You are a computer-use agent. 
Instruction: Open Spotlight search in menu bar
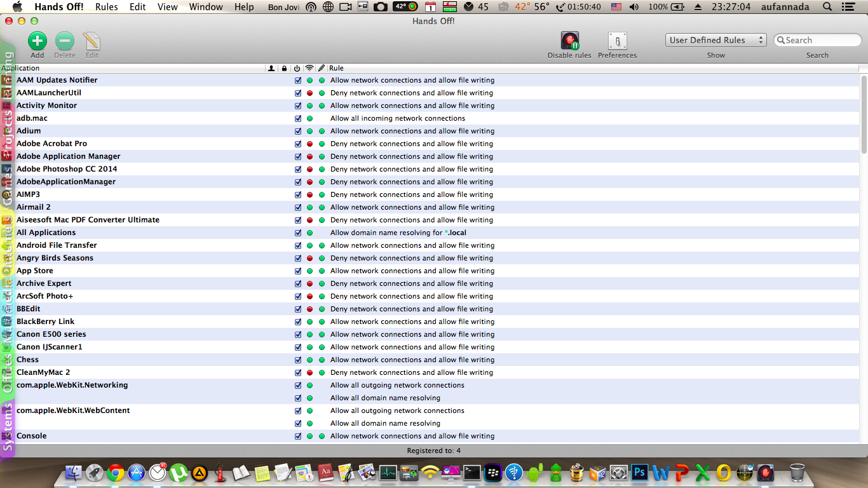pos(827,7)
